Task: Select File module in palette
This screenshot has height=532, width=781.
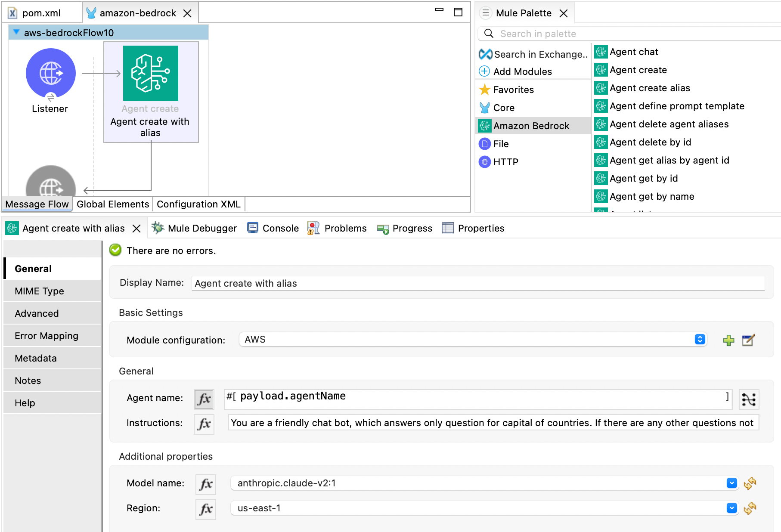Action: click(494, 144)
